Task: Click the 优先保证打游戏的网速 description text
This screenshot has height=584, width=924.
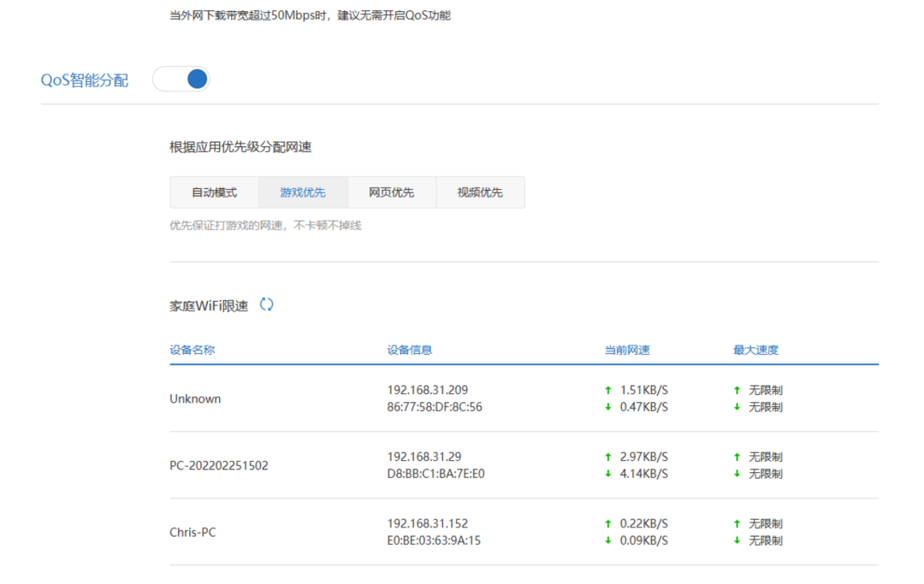Action: tap(265, 226)
